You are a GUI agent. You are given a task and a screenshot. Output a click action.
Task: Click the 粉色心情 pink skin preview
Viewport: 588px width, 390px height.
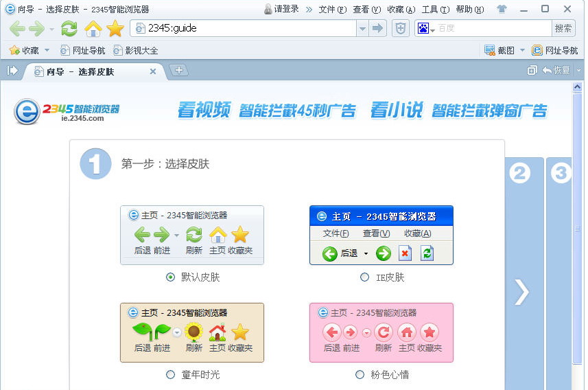pyautogui.click(x=381, y=332)
